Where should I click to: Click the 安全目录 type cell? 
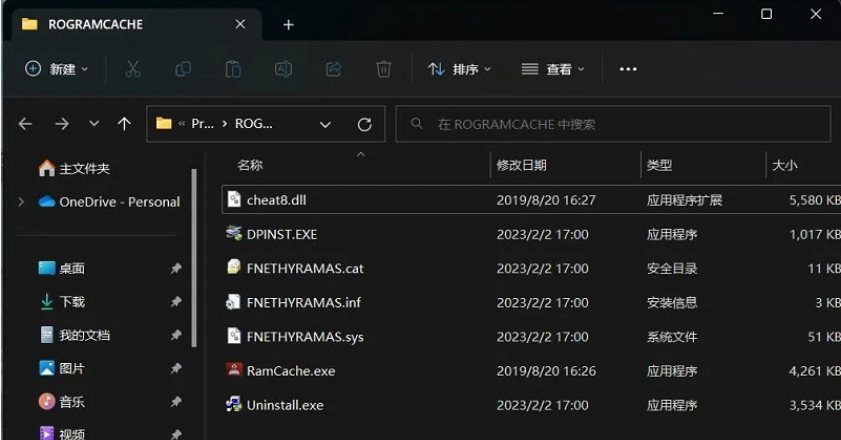[672, 268]
